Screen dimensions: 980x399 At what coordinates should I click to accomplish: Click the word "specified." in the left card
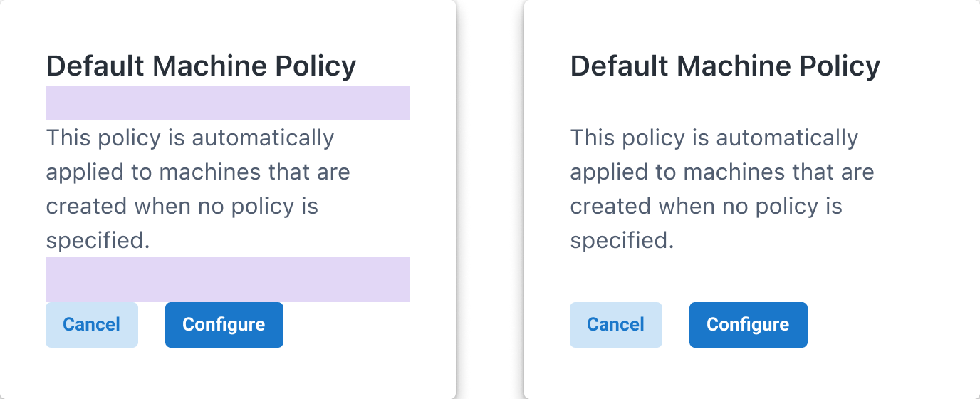click(x=98, y=241)
